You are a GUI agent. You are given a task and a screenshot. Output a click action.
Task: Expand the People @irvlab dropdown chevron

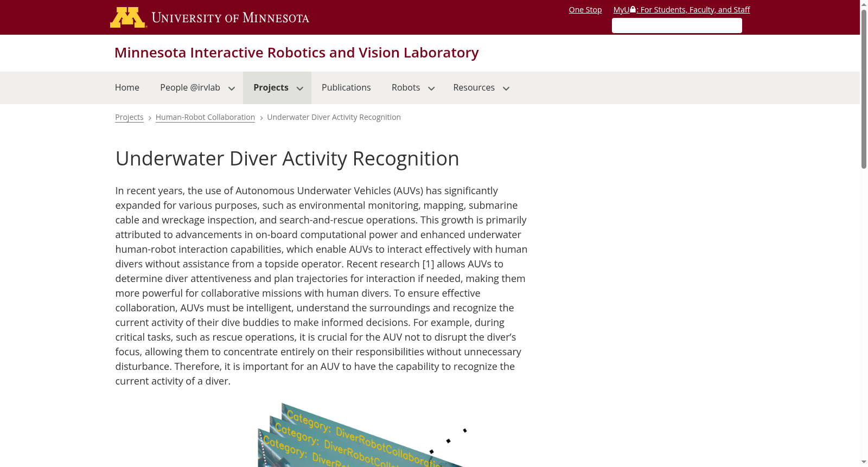pos(232,88)
